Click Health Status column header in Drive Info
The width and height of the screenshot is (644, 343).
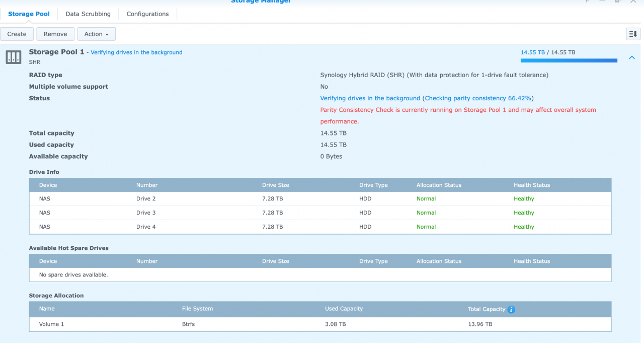pyautogui.click(x=532, y=185)
